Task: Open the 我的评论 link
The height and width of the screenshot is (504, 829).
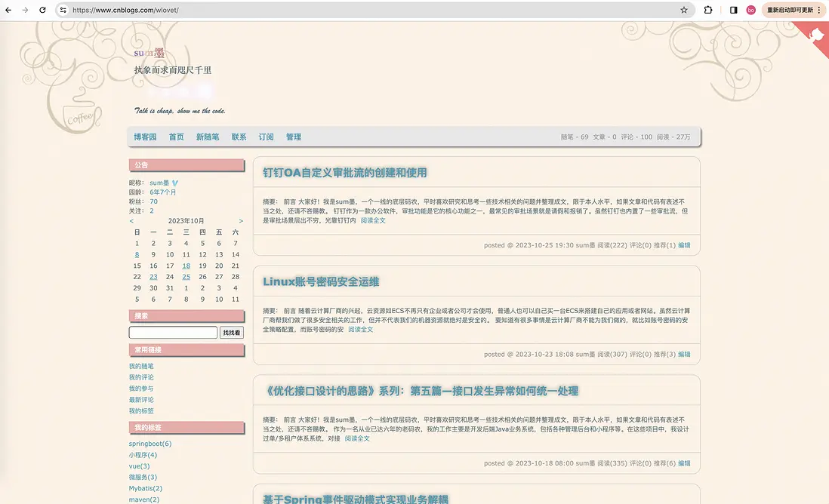Action: pos(141,377)
